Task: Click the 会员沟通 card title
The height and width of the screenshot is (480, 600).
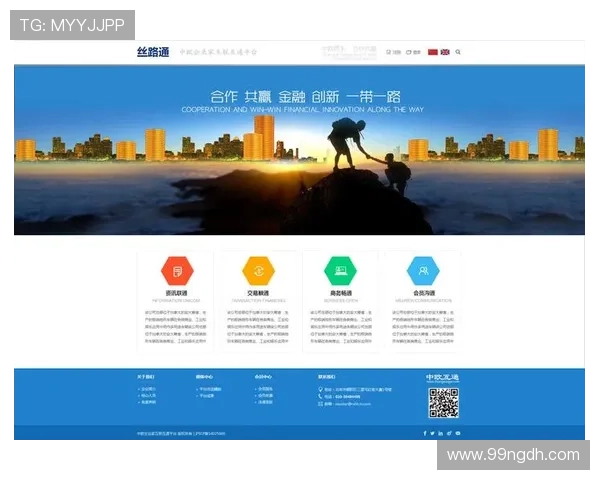Action: (x=423, y=294)
